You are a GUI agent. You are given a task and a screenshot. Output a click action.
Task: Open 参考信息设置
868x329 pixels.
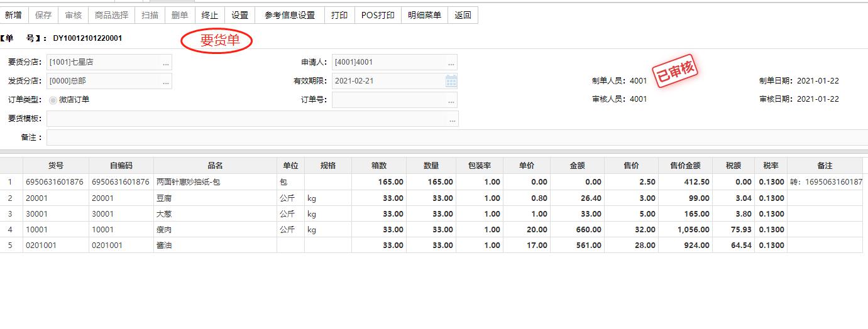[290, 15]
